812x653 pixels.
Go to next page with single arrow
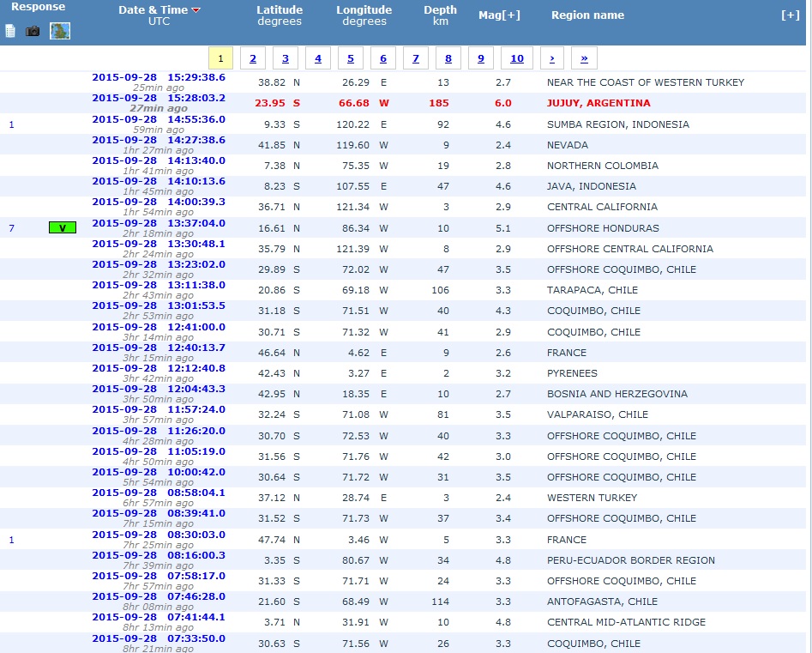[x=552, y=58]
